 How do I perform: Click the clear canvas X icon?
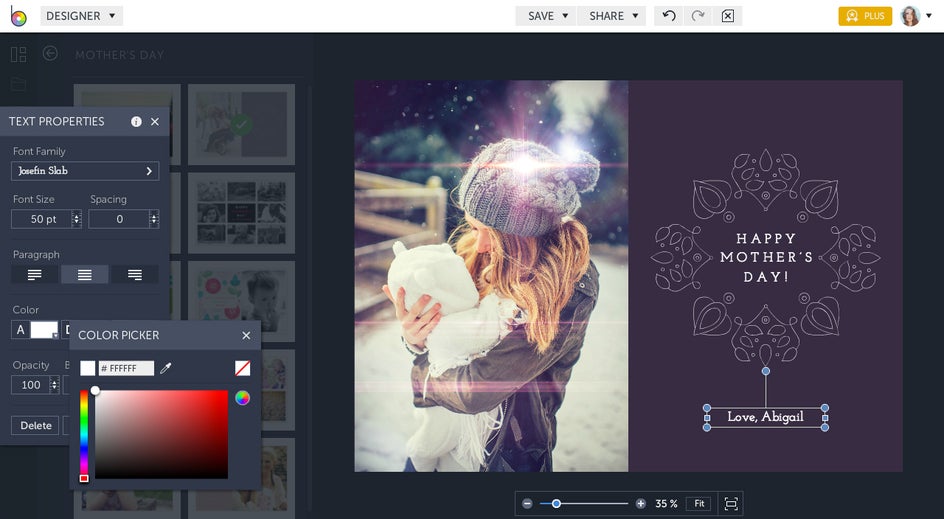point(727,16)
